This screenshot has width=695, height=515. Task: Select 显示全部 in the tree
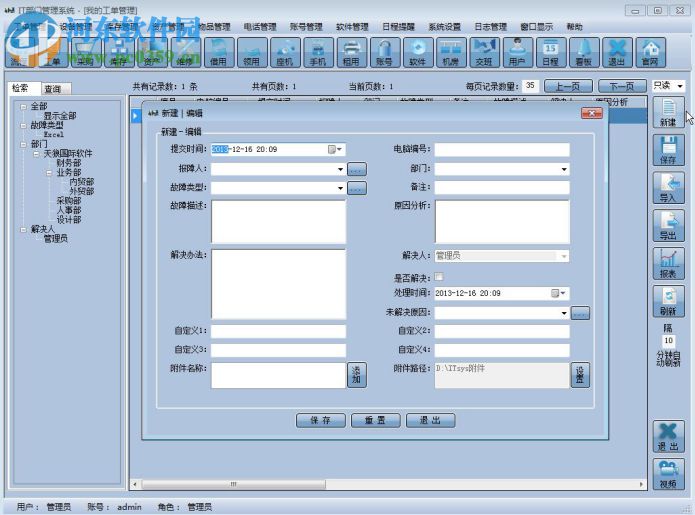pos(60,116)
